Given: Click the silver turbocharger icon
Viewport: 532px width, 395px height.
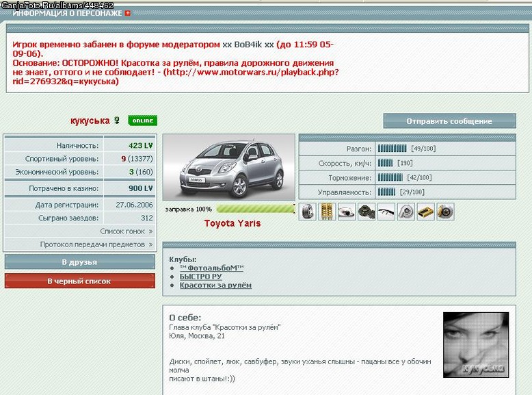Looking at the screenshot, I should tap(405, 212).
